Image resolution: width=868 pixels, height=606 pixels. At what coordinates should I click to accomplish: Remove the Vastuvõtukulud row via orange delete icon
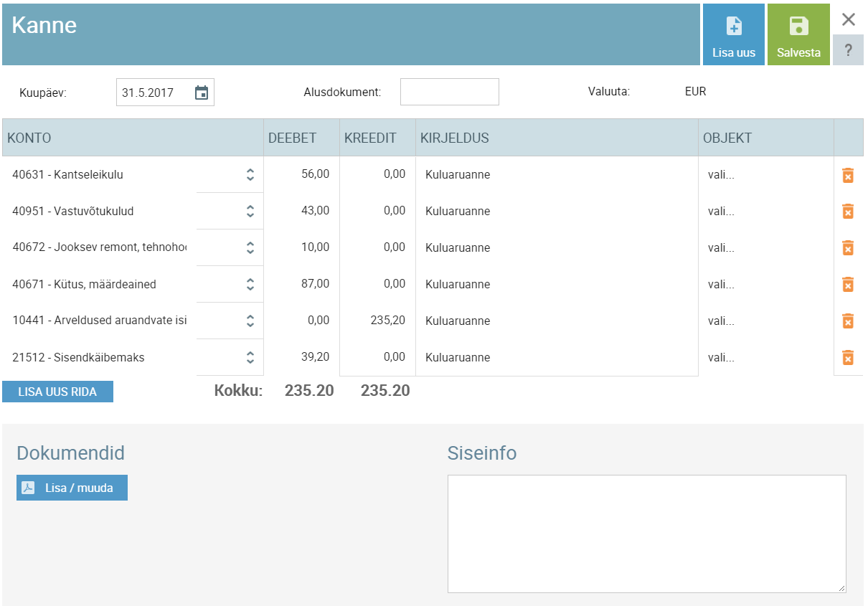pos(848,211)
